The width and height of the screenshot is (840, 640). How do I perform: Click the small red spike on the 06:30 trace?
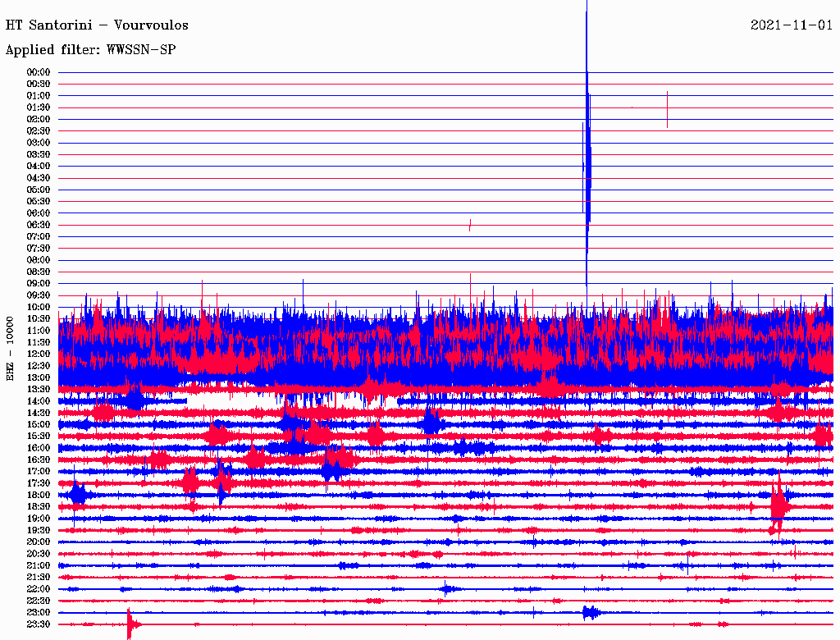(x=469, y=225)
